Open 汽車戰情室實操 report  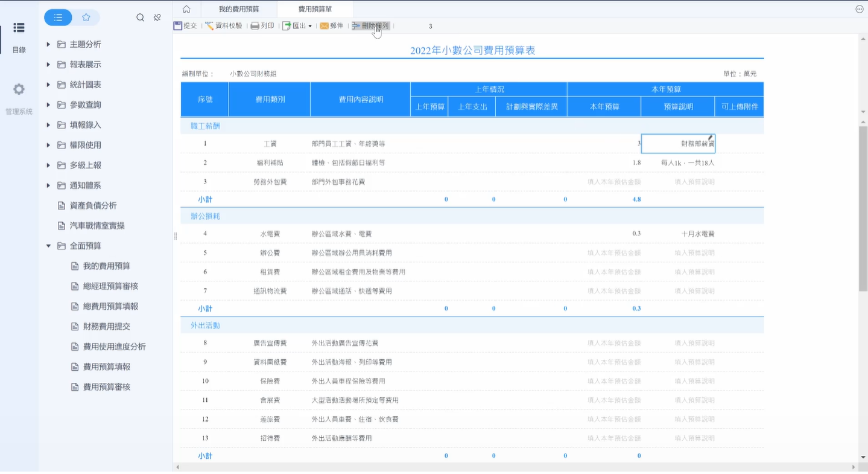(91, 226)
